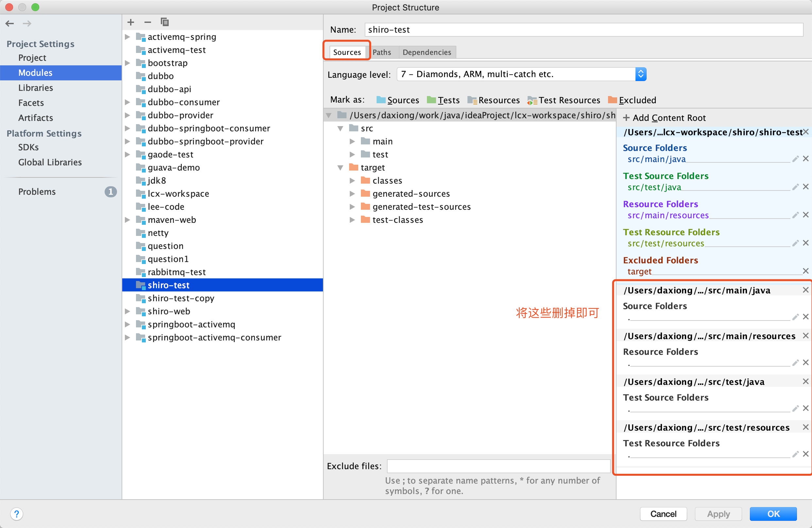
Task: Click the help question mark icon
Action: (16, 513)
